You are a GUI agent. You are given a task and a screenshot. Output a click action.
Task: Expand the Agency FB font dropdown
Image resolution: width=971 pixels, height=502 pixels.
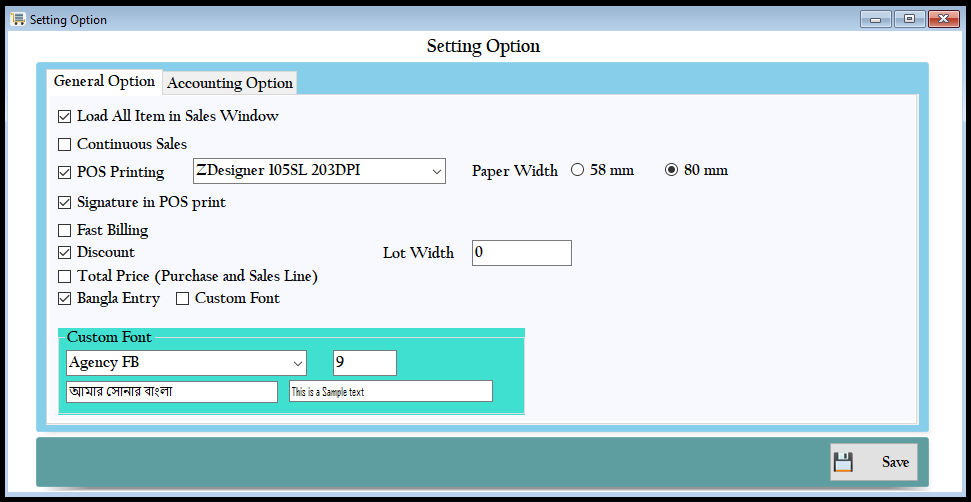click(x=297, y=363)
